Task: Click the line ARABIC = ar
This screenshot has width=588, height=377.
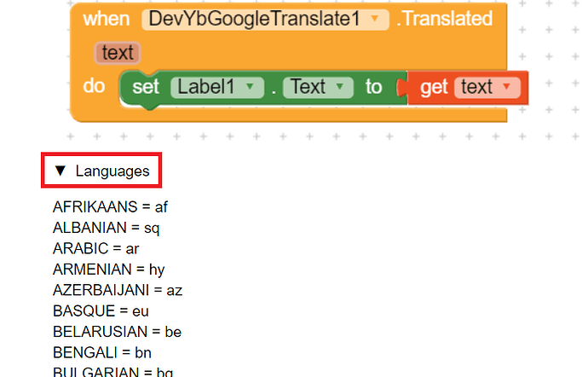Action: point(96,248)
